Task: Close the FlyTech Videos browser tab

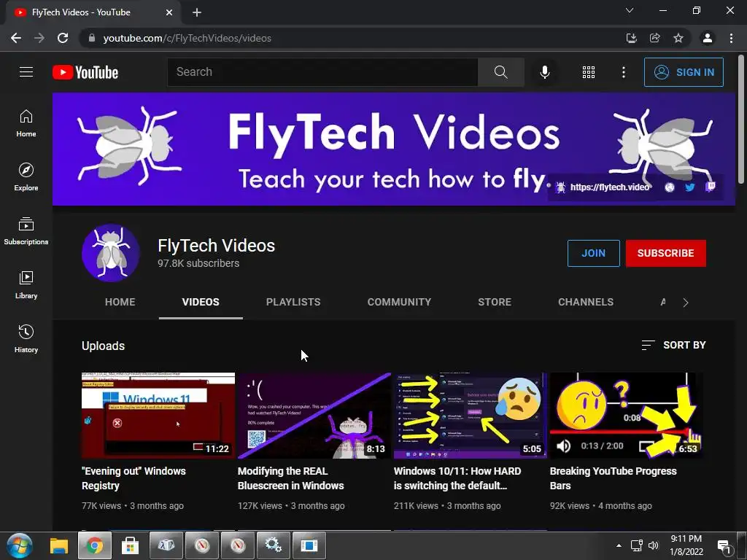Action: 169,12
